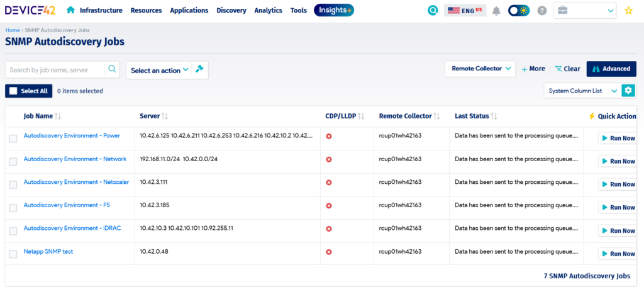Image resolution: width=644 pixels, height=289 pixels.
Task: Open the Discovery menu
Action: click(231, 10)
